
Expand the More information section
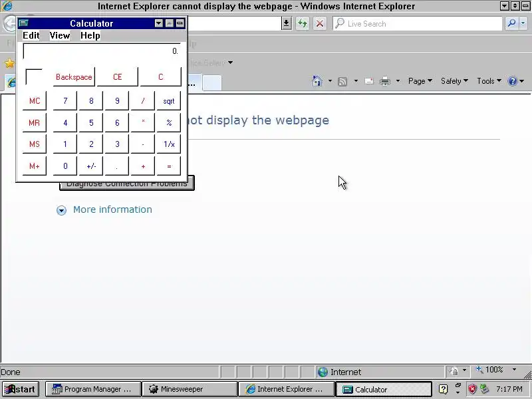[104, 209]
